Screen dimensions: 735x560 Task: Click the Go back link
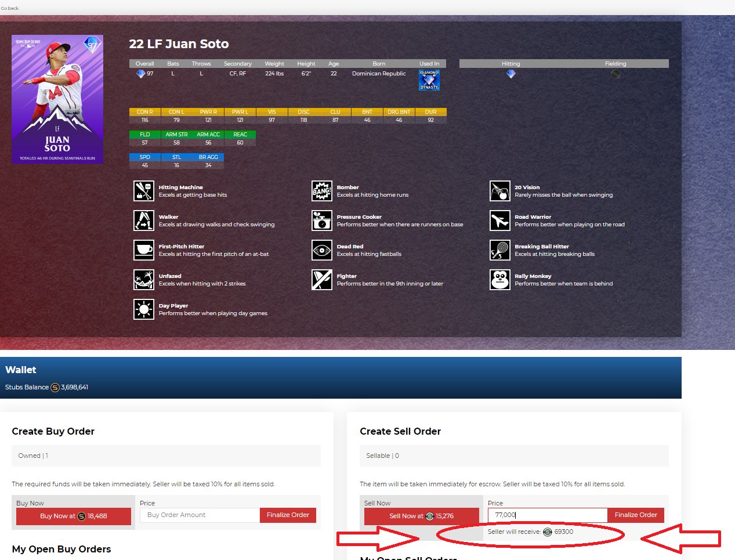click(10, 8)
